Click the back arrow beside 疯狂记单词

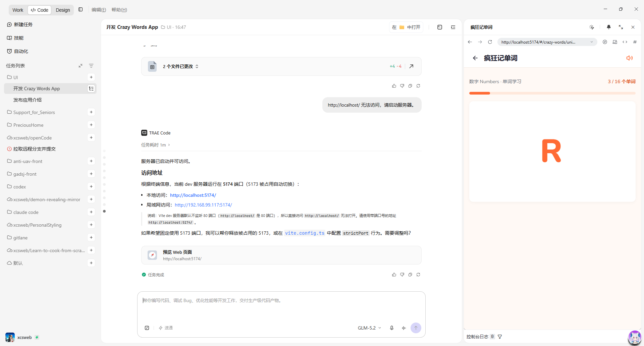(x=475, y=58)
